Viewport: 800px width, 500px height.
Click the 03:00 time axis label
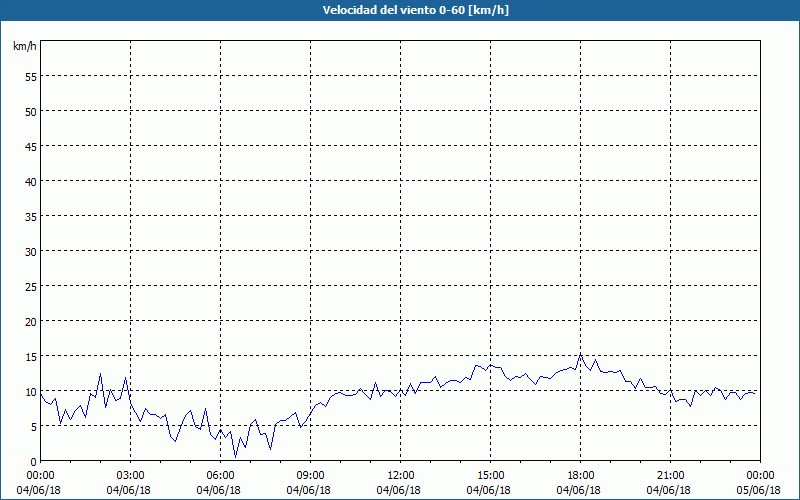click(131, 476)
